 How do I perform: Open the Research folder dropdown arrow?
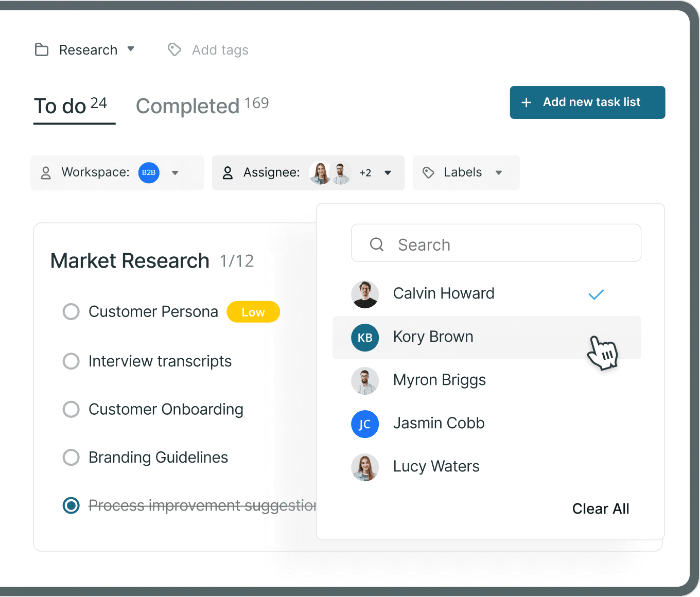tap(131, 49)
